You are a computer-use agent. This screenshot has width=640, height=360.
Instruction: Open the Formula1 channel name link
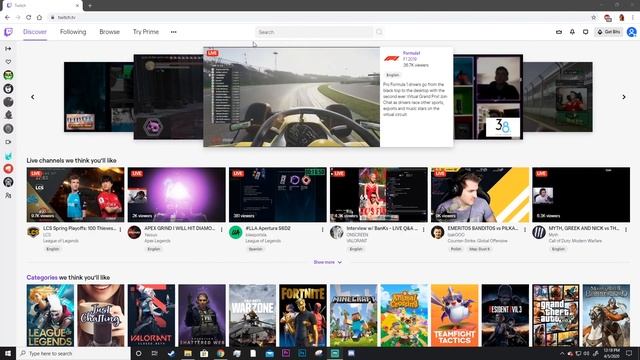pyautogui.click(x=411, y=53)
